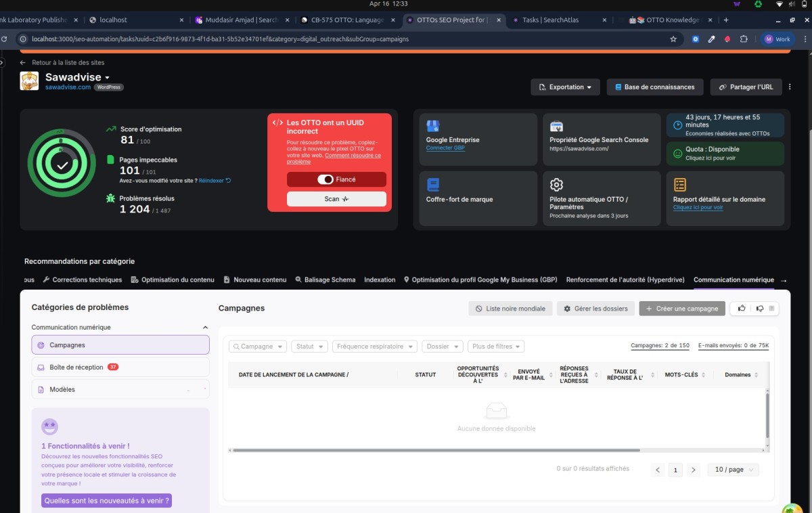
Task: Open the 10 / page size dropdown
Action: tap(734, 470)
